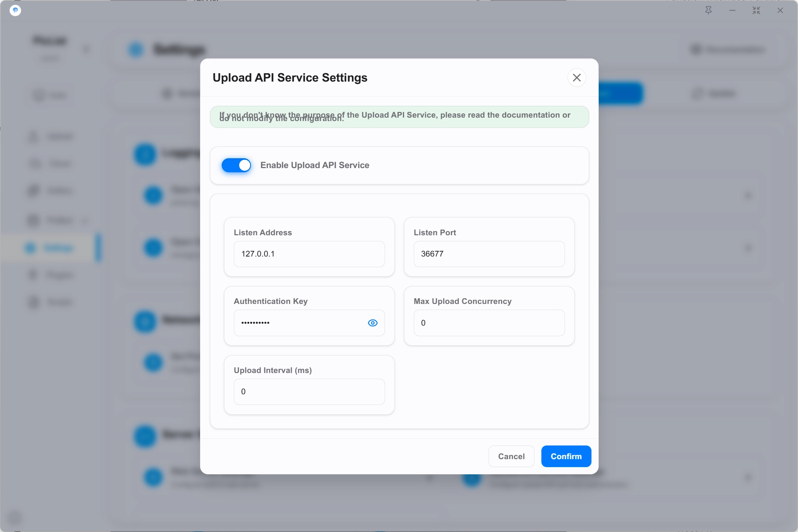Screen dimensions: 798x532
Task: Click the Listen Port input field
Action: click(x=489, y=254)
